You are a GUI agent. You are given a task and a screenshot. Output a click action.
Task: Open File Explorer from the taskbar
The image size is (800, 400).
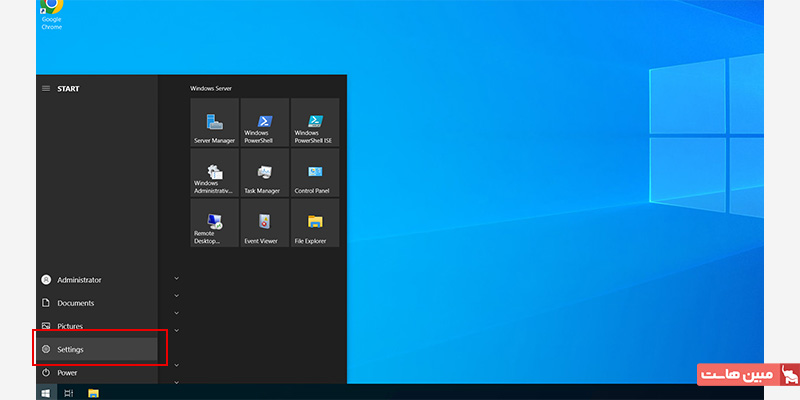[x=93, y=393]
